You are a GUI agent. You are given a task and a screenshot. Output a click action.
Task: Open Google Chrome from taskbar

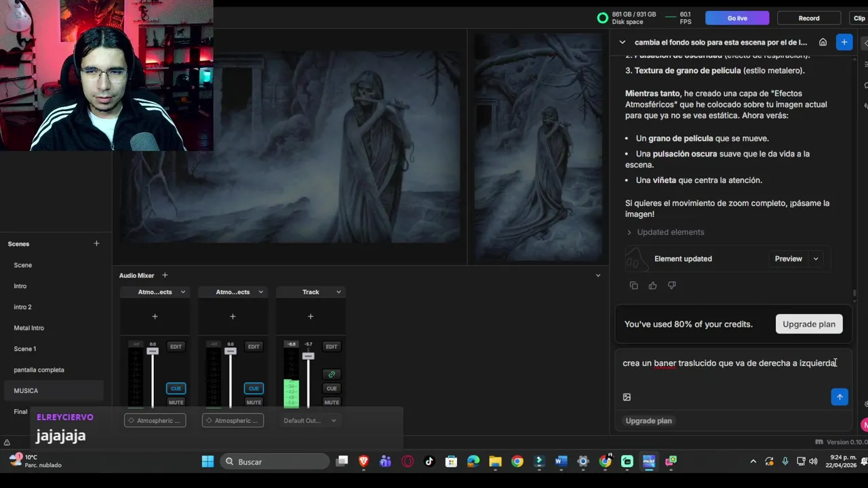517,462
